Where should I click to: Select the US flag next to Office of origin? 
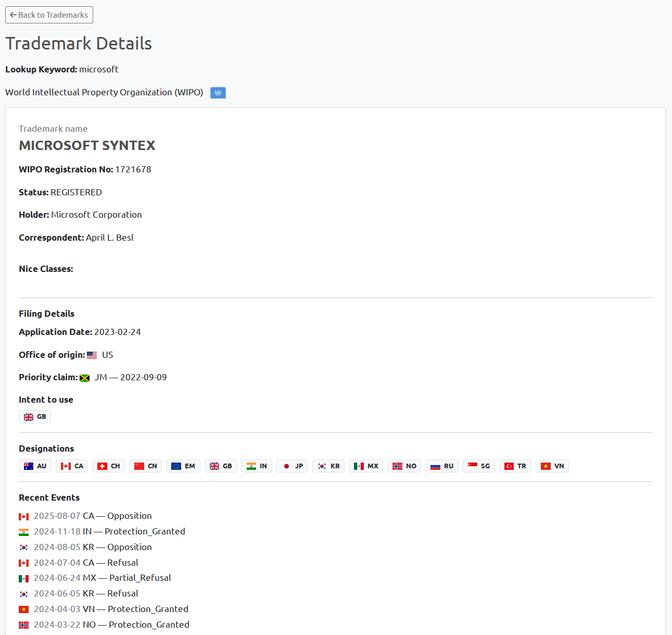92,355
